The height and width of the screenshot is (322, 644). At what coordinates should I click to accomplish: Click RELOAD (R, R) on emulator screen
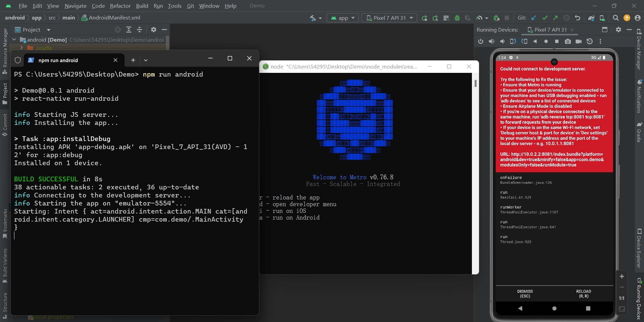[584, 294]
